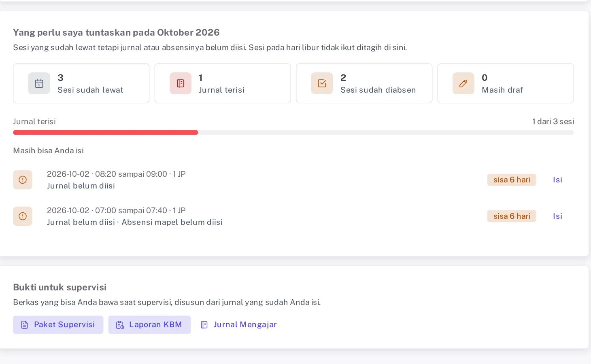Click the text '2026-10-02 · 07:00 sampai 07:40 · 1 JP'
This screenshot has height=364, width=591.
[116, 210]
